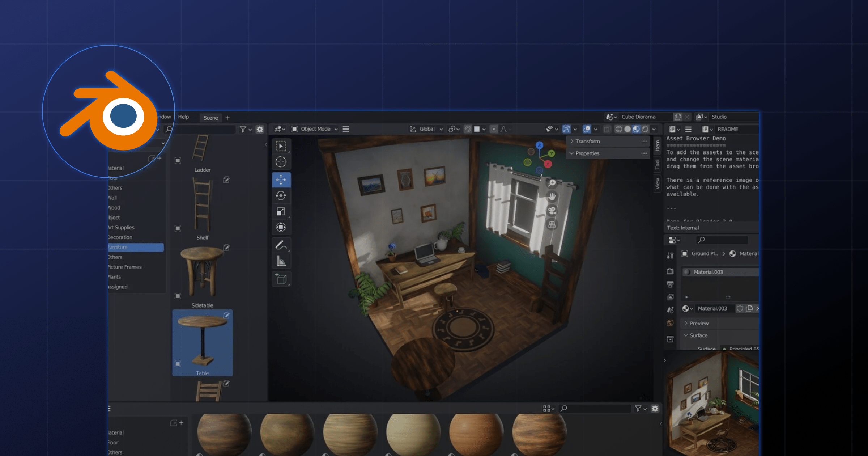Open settings gear in lower material browser
Screen dimensions: 868x456
click(655, 409)
